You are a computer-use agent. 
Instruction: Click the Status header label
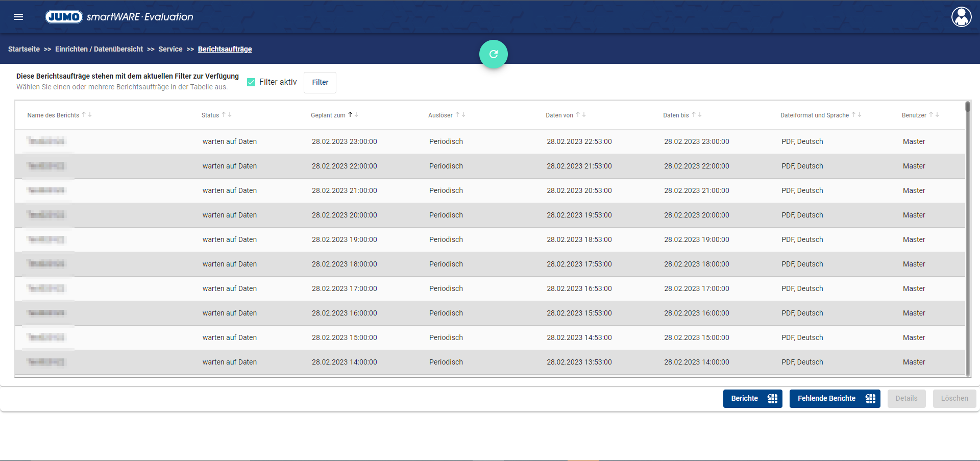coord(210,115)
